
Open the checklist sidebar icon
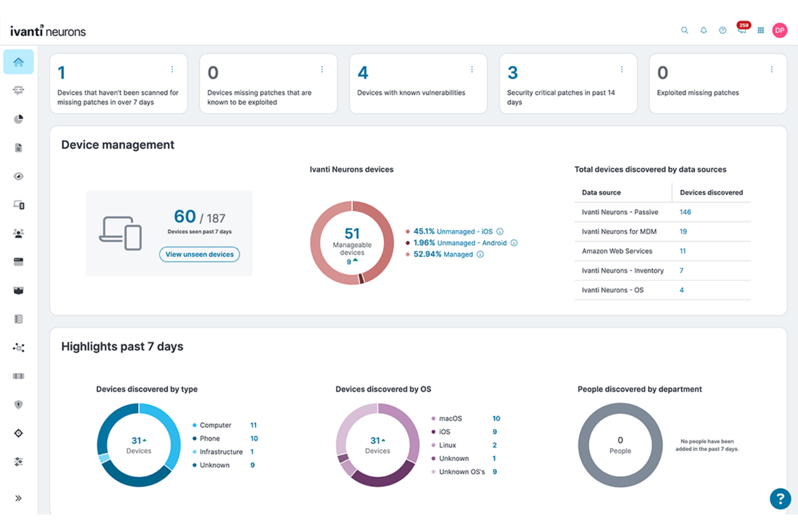18,319
